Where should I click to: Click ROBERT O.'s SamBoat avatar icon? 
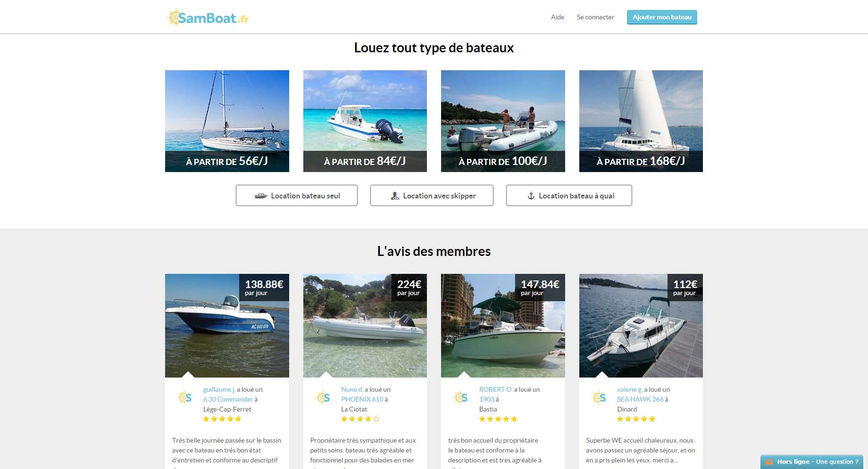(x=460, y=398)
